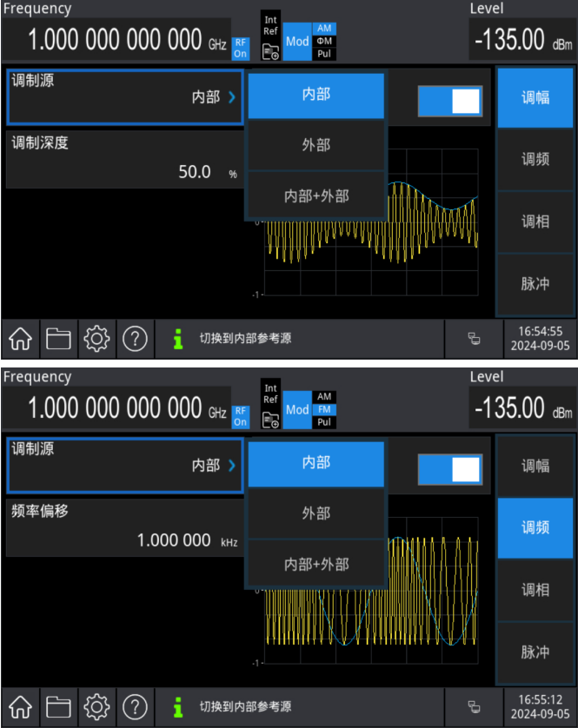
Task: Expand the 调制源 dropdown above 调制深度
Action: tap(124, 97)
